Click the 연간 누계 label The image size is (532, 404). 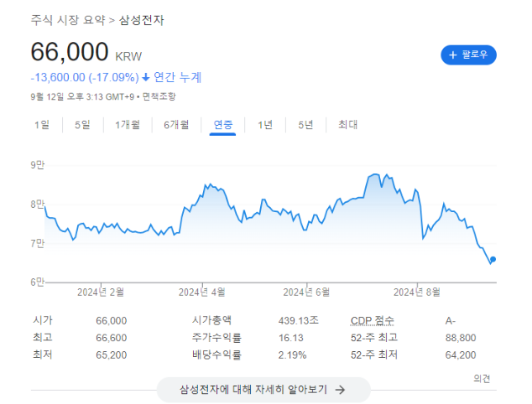pyautogui.click(x=177, y=77)
